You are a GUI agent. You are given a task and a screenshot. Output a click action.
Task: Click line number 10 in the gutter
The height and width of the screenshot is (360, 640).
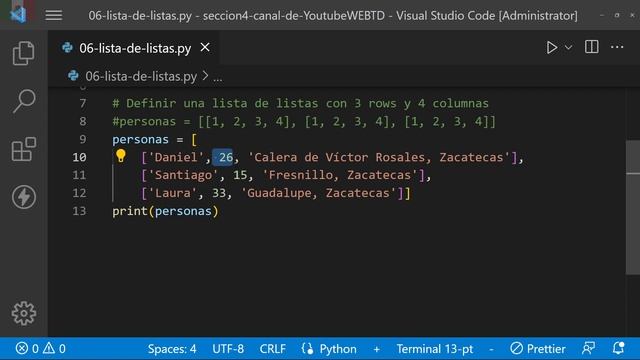79,157
